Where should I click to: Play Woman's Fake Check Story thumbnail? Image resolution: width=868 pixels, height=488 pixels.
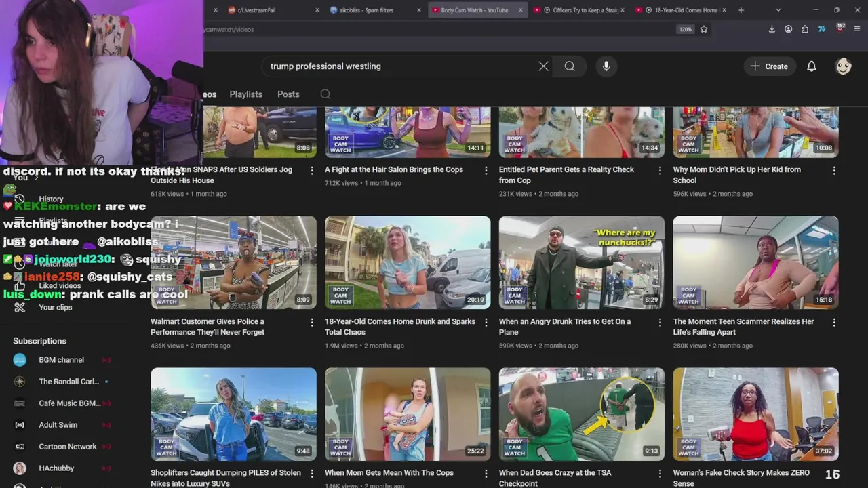755,414
